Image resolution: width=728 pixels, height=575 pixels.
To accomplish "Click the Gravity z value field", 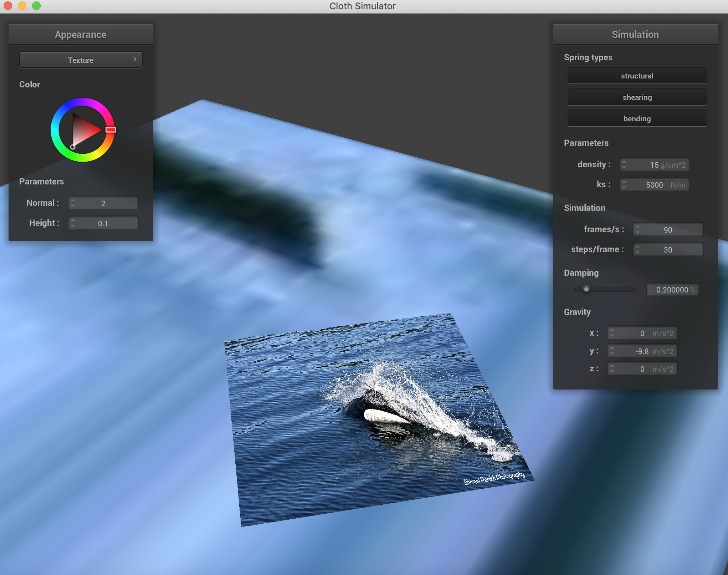I will tap(642, 368).
